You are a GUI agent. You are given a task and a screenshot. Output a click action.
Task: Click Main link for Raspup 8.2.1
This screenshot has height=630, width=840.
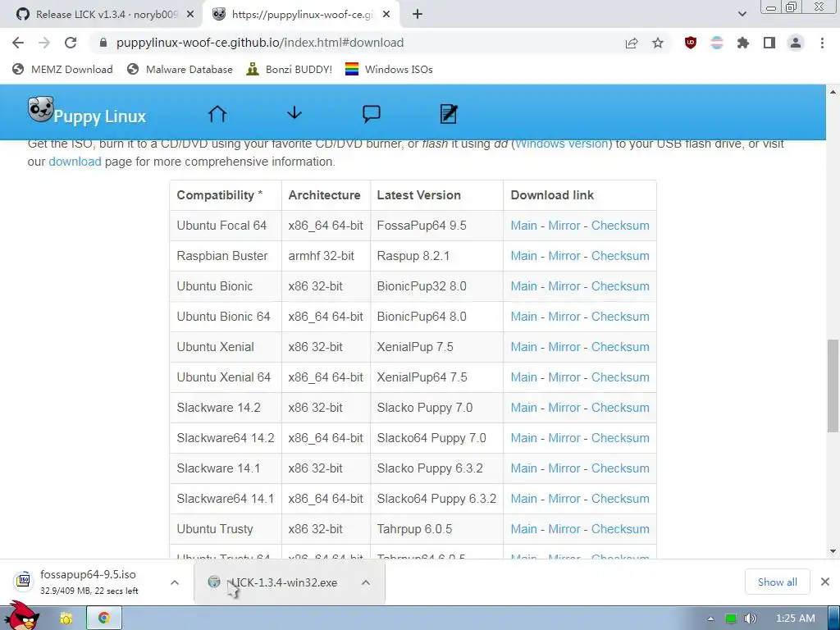(523, 256)
